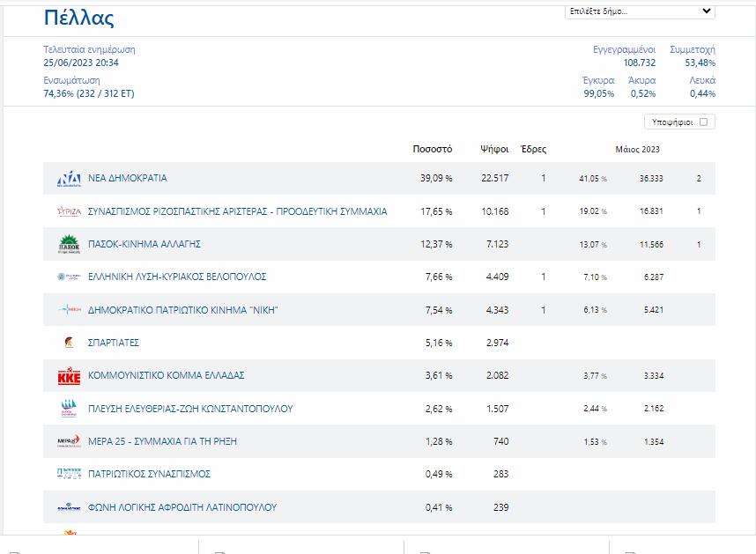Click the 2.082 votes cell
Screen dimensions: 756x554
click(497, 375)
